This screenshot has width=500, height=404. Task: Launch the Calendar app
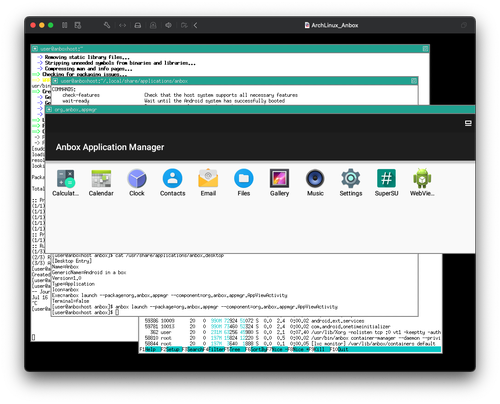point(101,183)
